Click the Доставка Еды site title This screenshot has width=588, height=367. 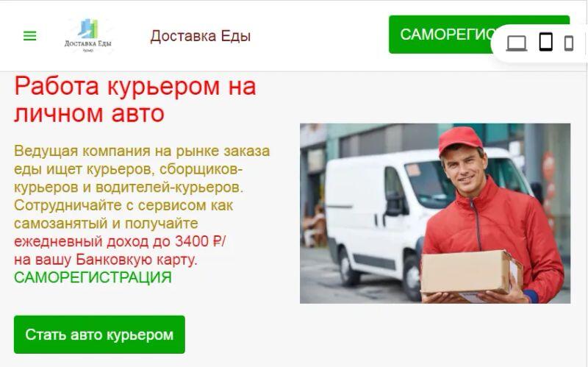(x=200, y=36)
